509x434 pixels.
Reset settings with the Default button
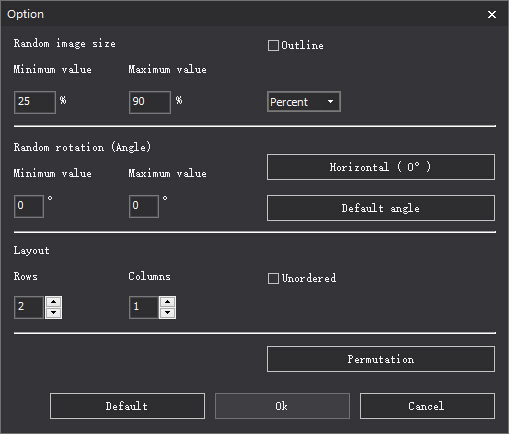click(127, 406)
